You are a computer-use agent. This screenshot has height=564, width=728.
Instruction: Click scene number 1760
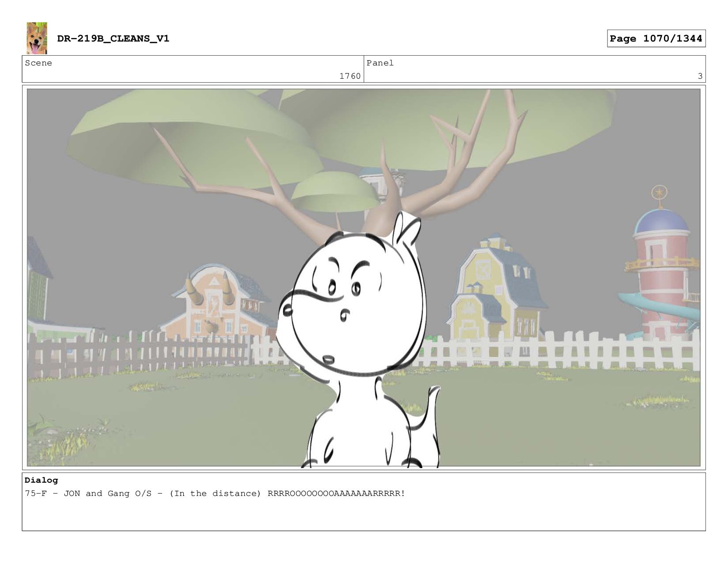350,76
